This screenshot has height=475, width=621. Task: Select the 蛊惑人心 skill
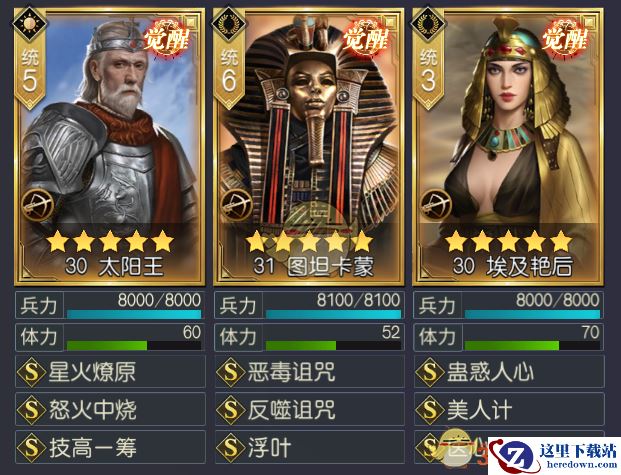tap(509, 372)
